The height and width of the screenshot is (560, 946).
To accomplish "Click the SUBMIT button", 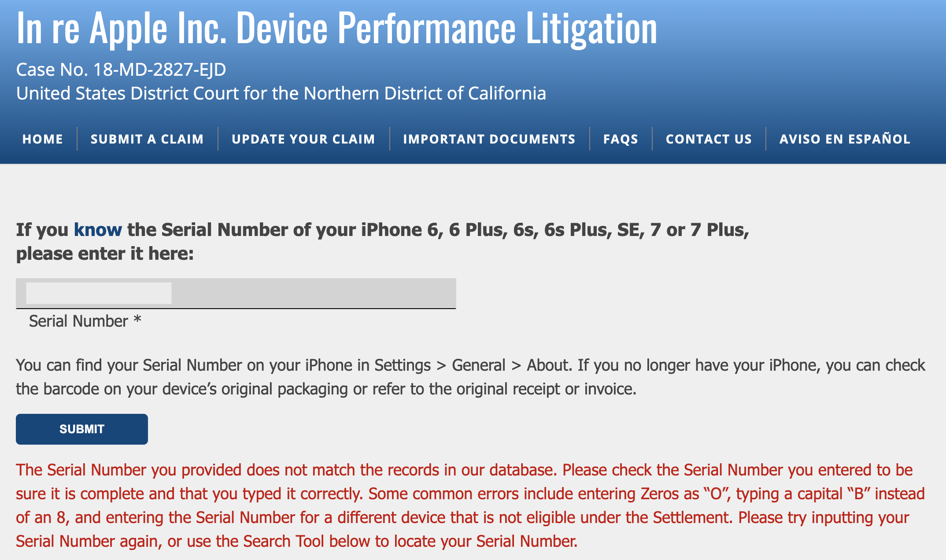I will pyautogui.click(x=82, y=429).
